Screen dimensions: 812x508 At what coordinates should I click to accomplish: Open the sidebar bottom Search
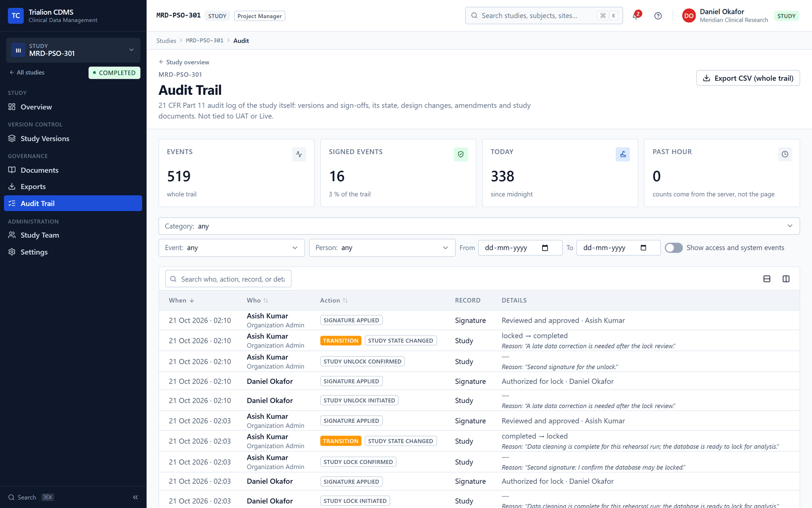pyautogui.click(x=31, y=497)
